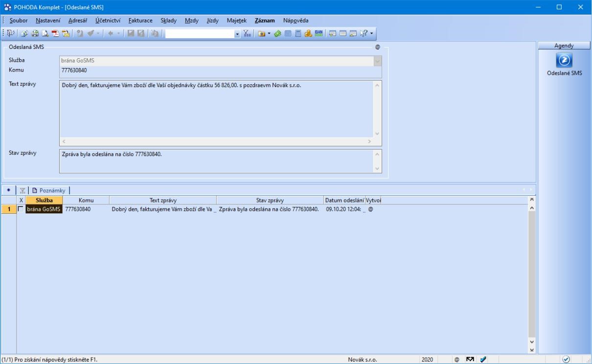Click the Dobrý den, fakturujeme table cell
Image resolution: width=592 pixels, height=364 pixels.
click(163, 209)
